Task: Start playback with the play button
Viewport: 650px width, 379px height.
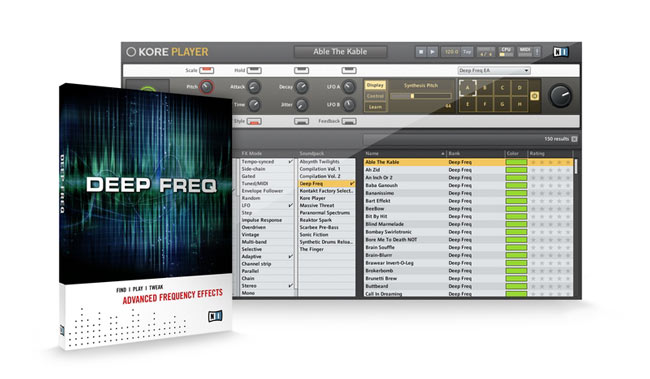Action: (x=432, y=52)
